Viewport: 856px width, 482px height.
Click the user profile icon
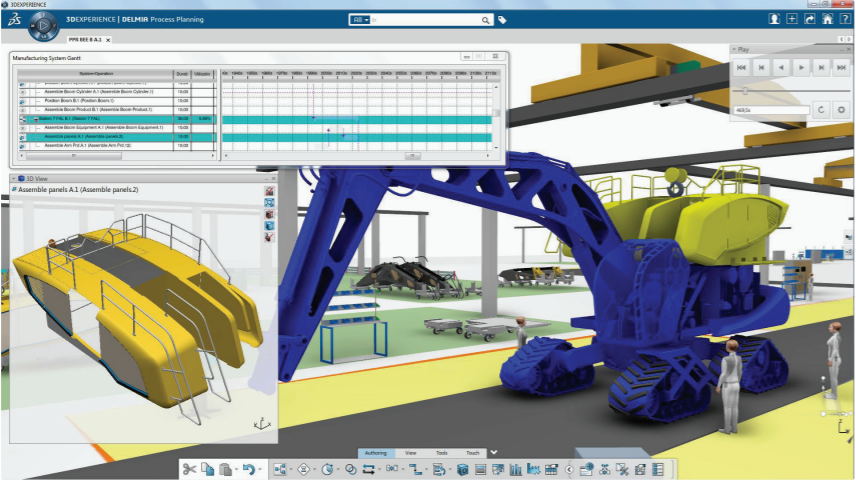coord(774,19)
